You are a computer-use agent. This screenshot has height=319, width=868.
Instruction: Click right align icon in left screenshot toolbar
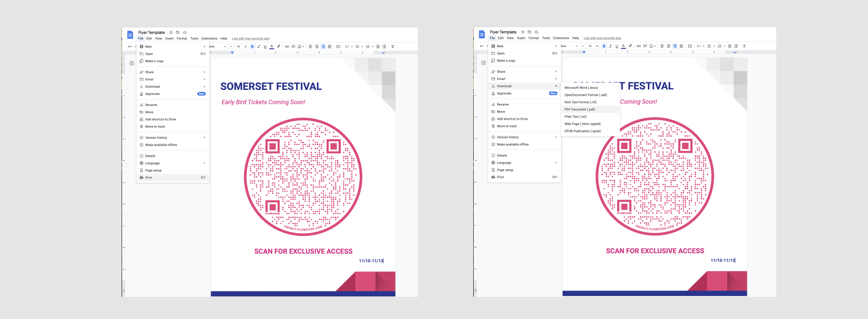[x=323, y=47]
